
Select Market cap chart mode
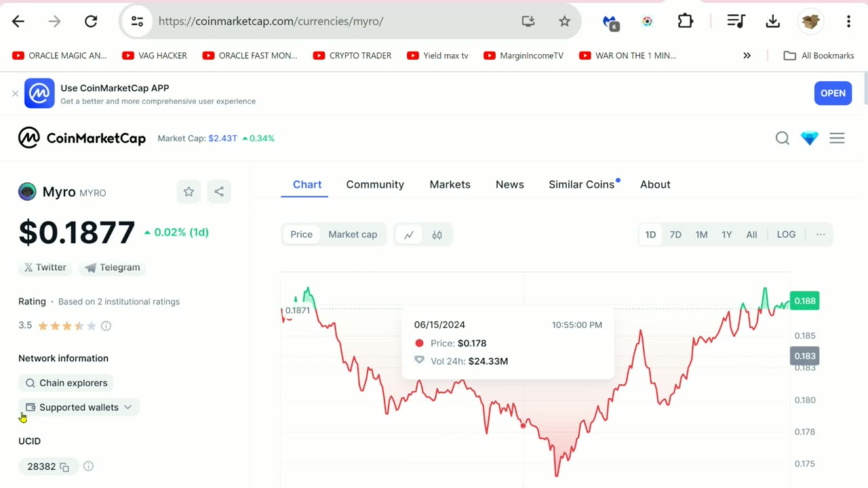(x=353, y=235)
